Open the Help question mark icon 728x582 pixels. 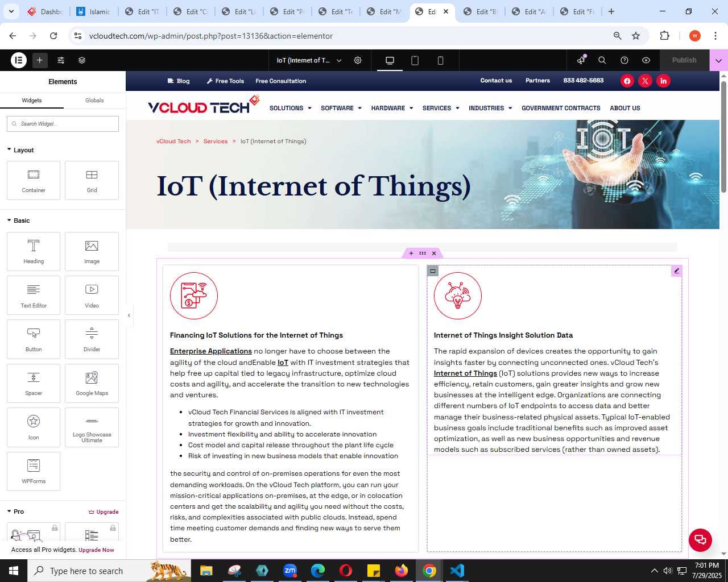point(624,60)
